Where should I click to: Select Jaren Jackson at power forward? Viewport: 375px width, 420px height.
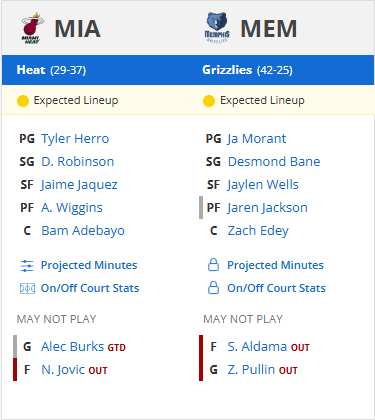(x=267, y=208)
